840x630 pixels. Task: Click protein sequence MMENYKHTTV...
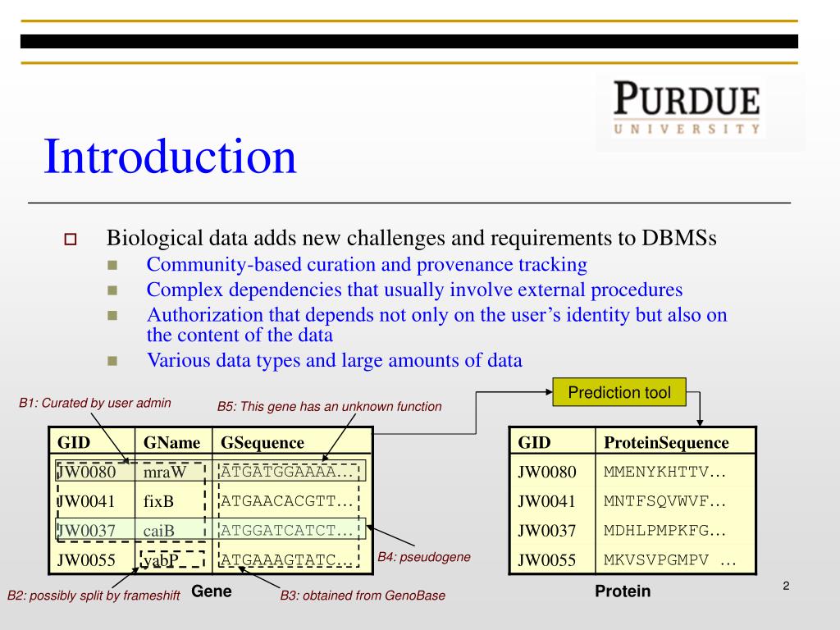[664, 472]
